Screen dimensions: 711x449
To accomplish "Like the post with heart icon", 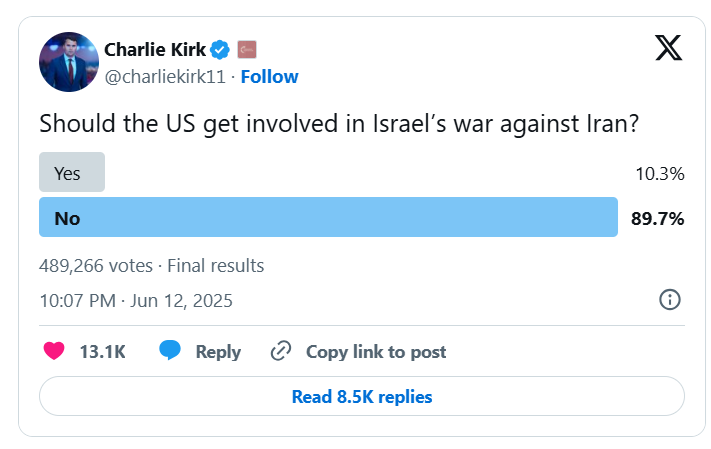I will pos(54,351).
